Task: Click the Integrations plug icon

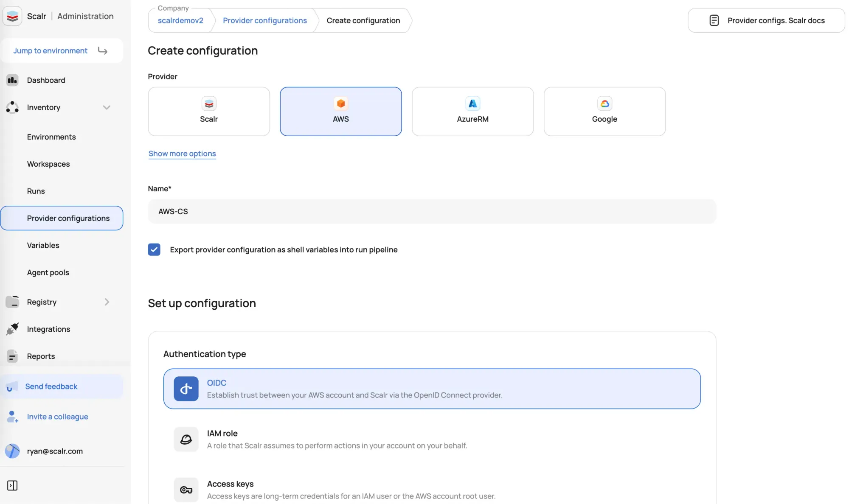Action: pos(12,329)
